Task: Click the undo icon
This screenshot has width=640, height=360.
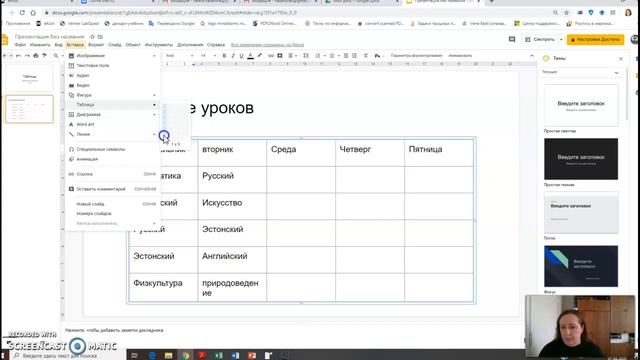Action: coord(18,56)
